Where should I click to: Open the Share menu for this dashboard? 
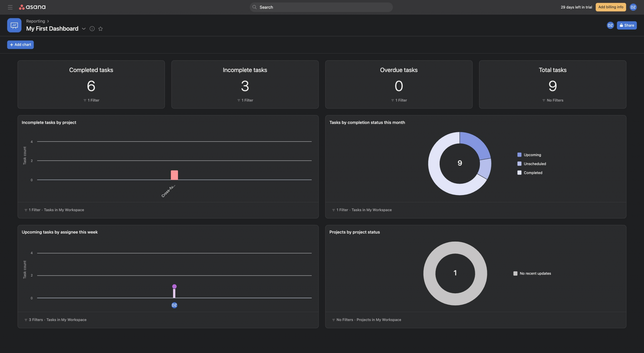point(626,25)
